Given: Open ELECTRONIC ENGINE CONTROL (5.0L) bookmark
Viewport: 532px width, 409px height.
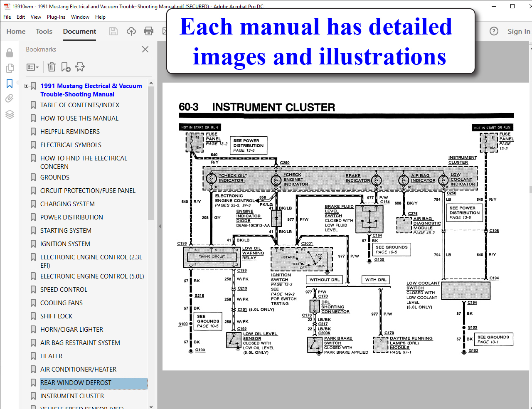Looking at the screenshot, I should [x=92, y=276].
